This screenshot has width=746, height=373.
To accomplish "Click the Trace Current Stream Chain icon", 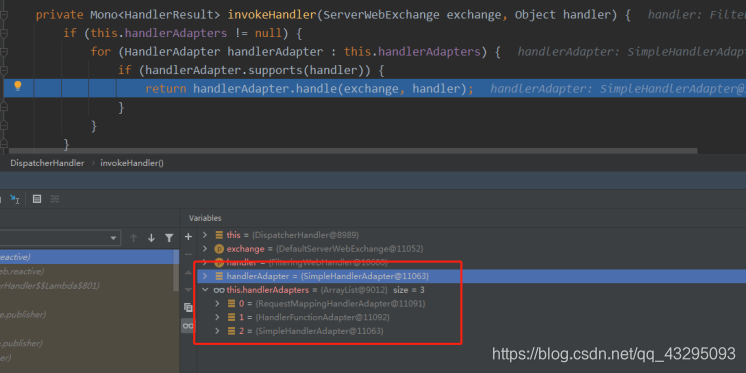I will tap(55, 199).
